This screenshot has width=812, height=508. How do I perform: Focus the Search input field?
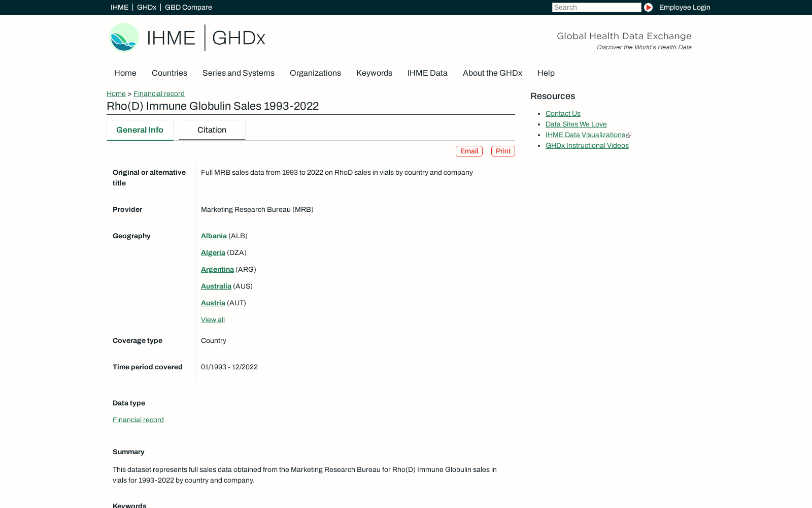[x=596, y=8]
